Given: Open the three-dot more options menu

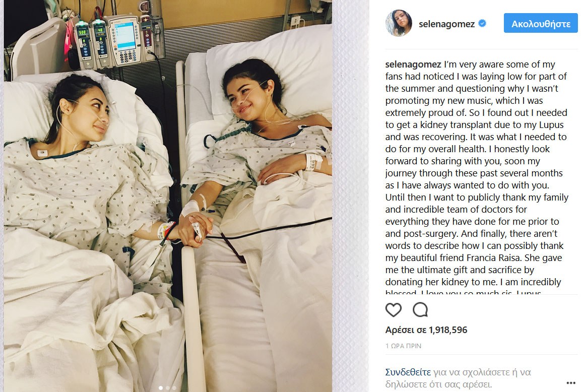Looking at the screenshot, I should pyautogui.click(x=571, y=383).
